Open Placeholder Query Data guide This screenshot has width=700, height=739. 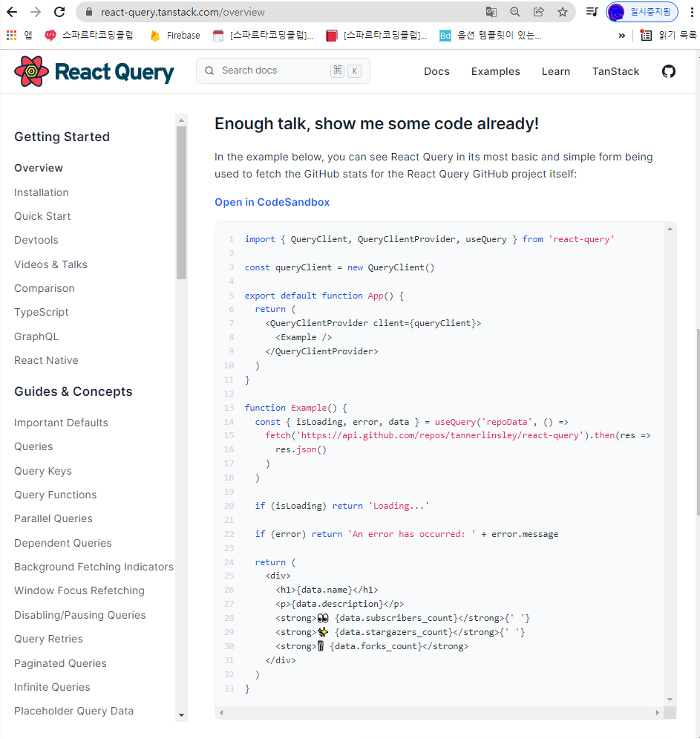coord(74,711)
